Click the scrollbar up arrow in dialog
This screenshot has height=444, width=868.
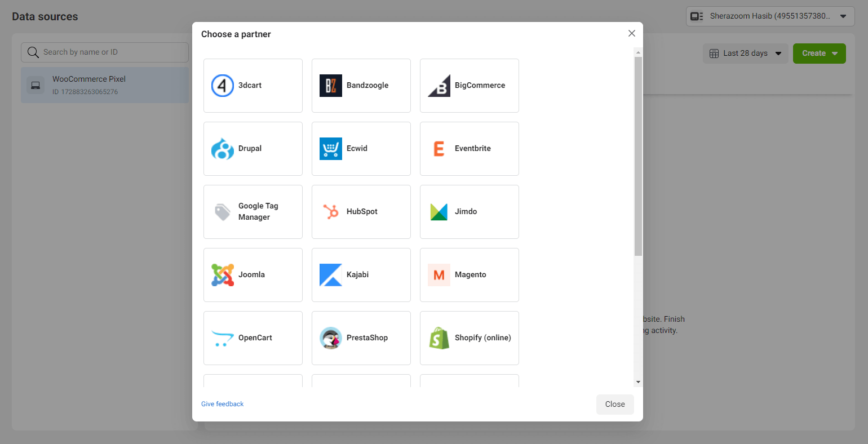[x=638, y=52]
